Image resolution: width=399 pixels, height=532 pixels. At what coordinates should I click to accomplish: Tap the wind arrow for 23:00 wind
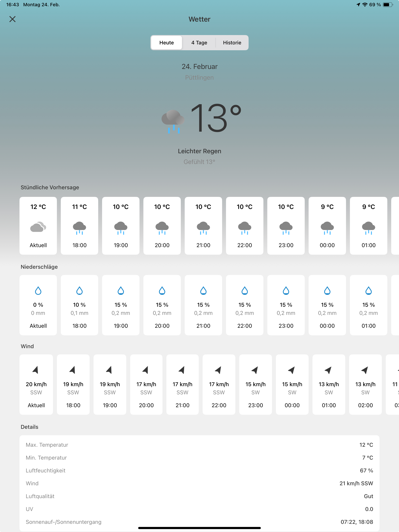pos(255,370)
